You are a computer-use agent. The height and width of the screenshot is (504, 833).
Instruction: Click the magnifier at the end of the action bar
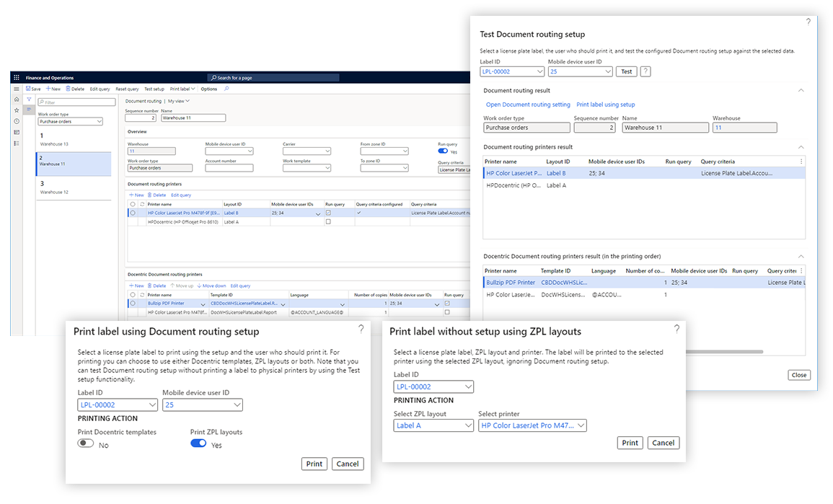[226, 89]
